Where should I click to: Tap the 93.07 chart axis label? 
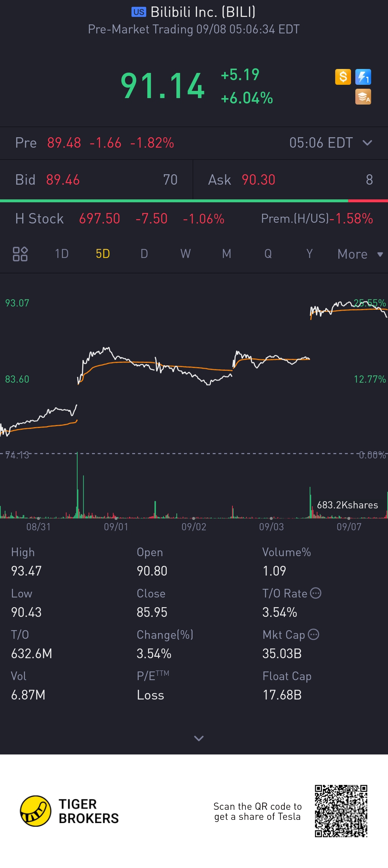coord(17,303)
